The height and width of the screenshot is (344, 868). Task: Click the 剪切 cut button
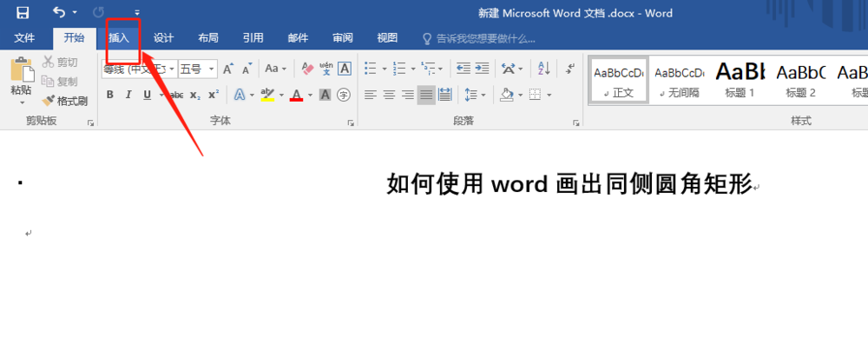click(61, 62)
